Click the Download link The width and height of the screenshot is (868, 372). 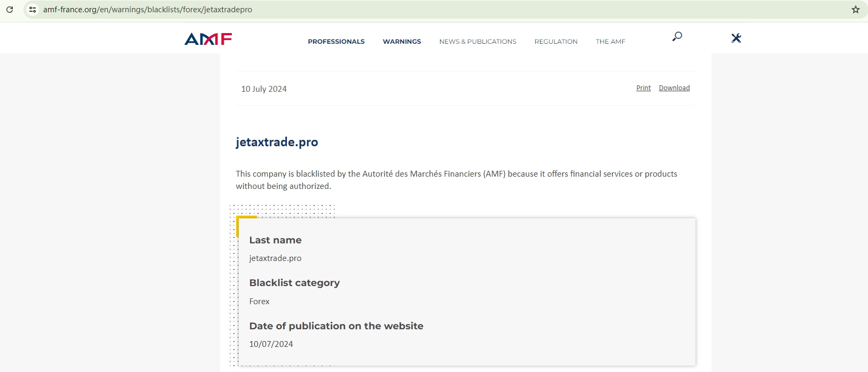click(674, 88)
